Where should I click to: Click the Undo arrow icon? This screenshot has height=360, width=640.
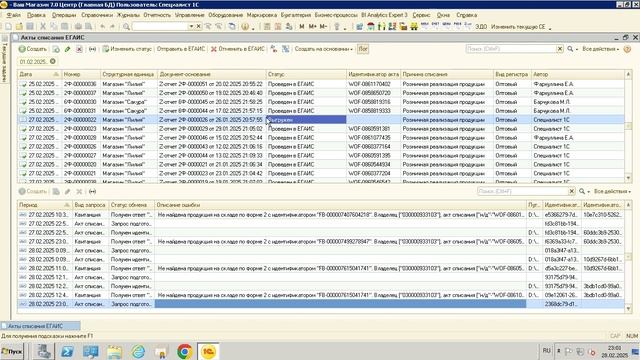[102, 27]
